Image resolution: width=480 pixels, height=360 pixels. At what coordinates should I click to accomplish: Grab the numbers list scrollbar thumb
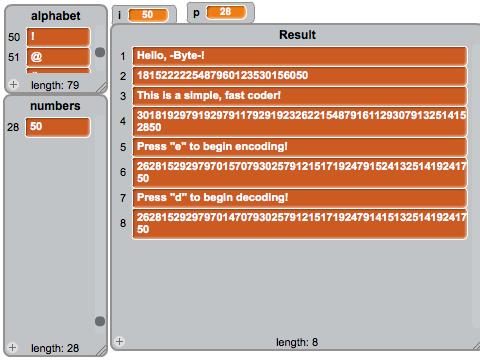point(100,321)
